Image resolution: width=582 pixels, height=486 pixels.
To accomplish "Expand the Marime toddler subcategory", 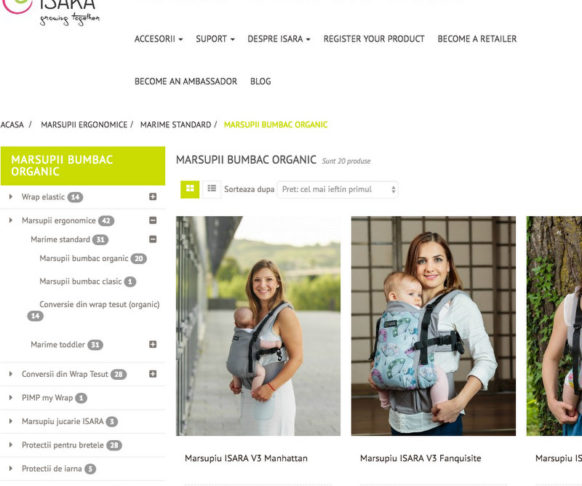I will (153, 344).
